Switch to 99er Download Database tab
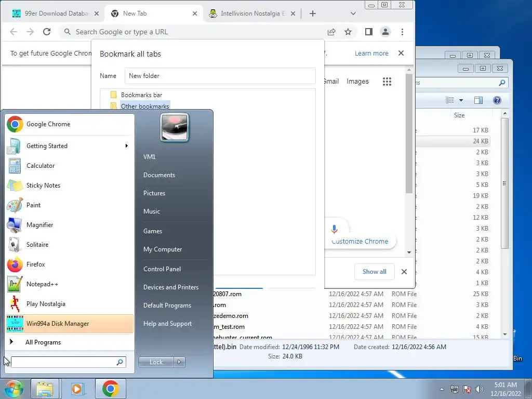 point(56,14)
